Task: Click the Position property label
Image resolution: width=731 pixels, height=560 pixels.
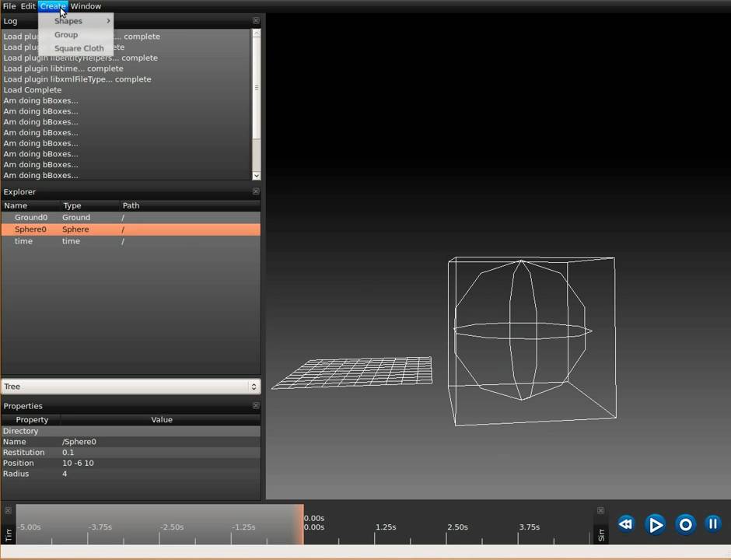Action: pos(18,463)
